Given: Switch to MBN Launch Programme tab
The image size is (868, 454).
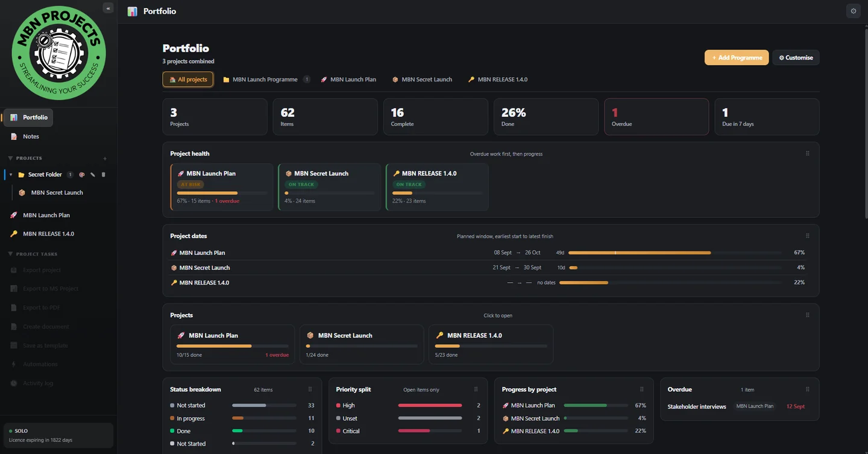Looking at the screenshot, I should 266,80.
